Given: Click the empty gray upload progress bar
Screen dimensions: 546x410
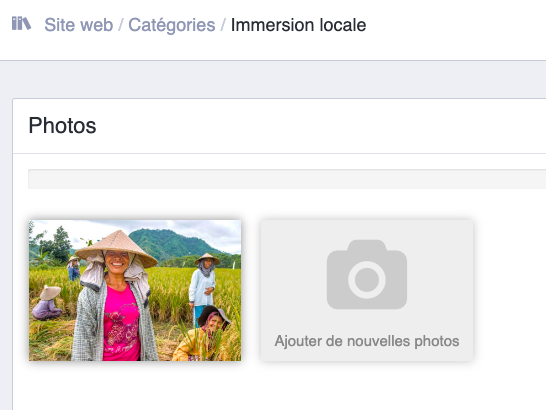Looking at the screenshot, I should 287,179.
